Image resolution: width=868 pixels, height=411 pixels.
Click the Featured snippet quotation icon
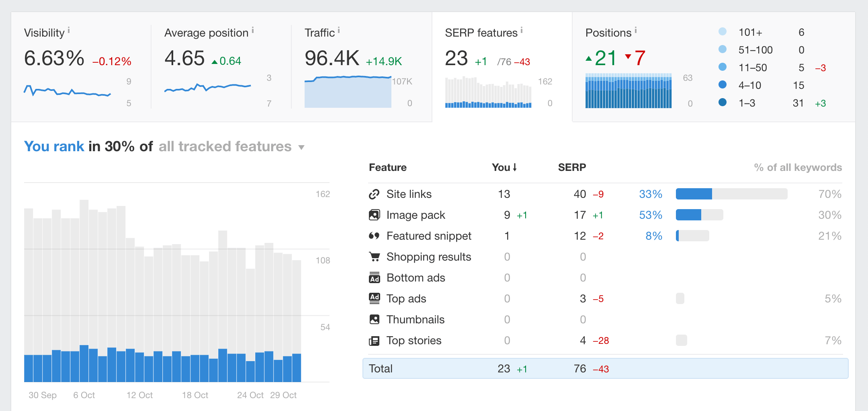click(x=375, y=236)
